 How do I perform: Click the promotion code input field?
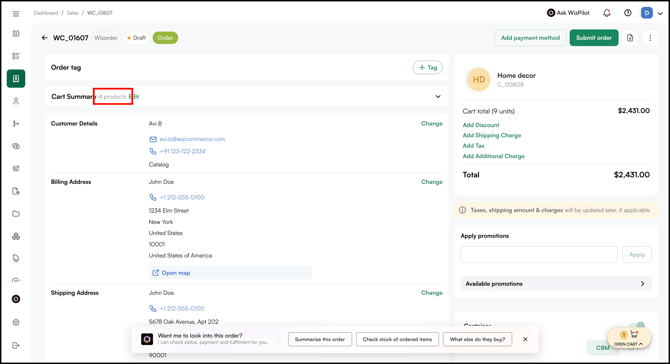[539, 255]
